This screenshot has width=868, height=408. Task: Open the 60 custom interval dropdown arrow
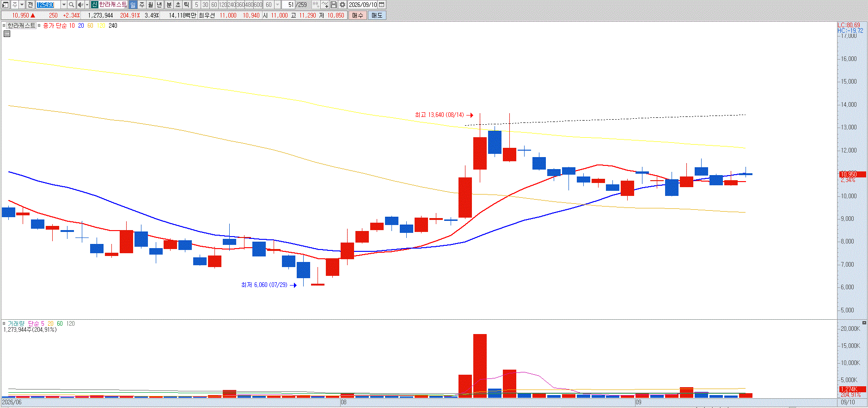click(x=278, y=5)
